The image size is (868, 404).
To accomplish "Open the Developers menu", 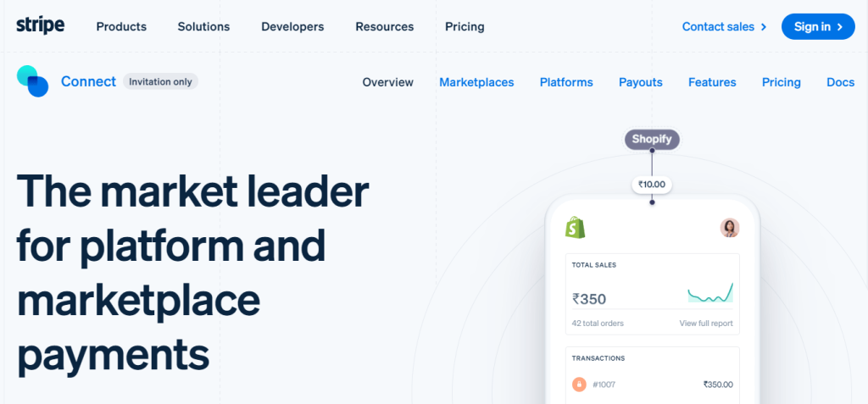I will pos(292,26).
